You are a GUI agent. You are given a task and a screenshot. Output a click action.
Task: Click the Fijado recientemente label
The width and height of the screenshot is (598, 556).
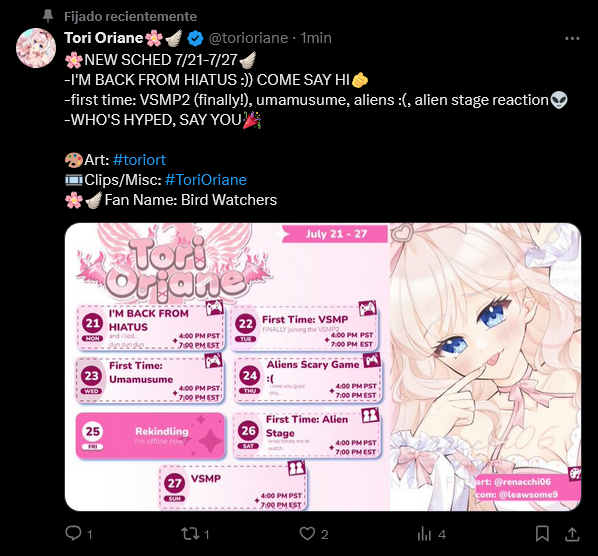[x=130, y=16]
